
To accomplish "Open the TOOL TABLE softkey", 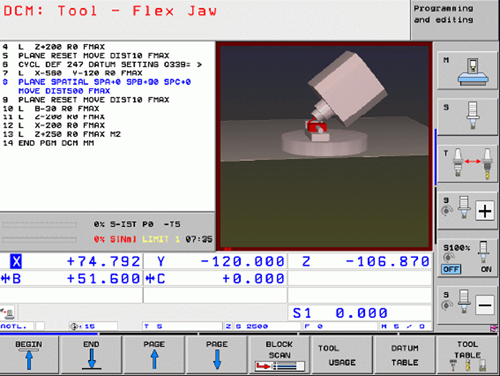I will tap(467, 355).
